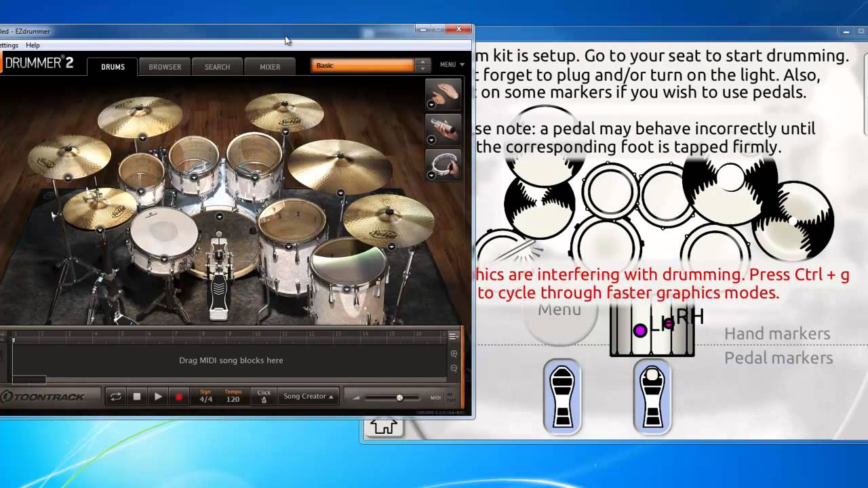Open the top-left crash cymbal selection arrow
Viewport: 868px width, 488px height.
click(x=142, y=138)
